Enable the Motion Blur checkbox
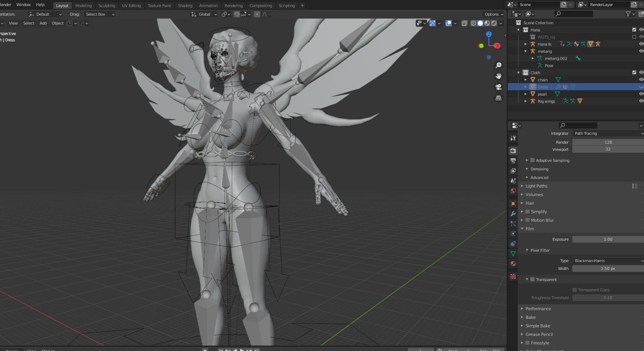 [528, 220]
